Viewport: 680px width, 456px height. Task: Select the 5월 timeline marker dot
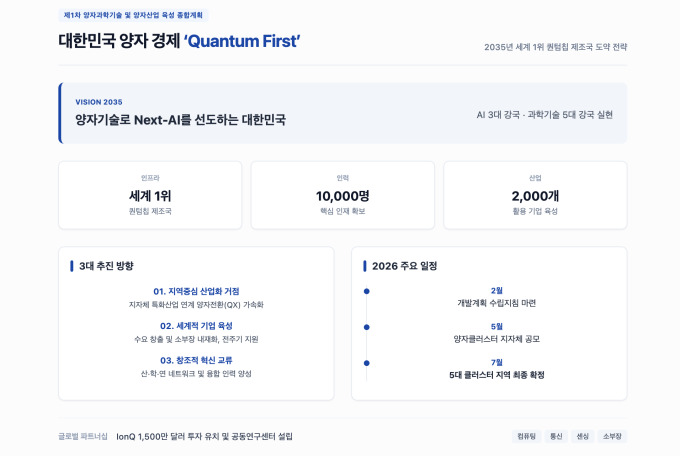pyautogui.click(x=367, y=327)
